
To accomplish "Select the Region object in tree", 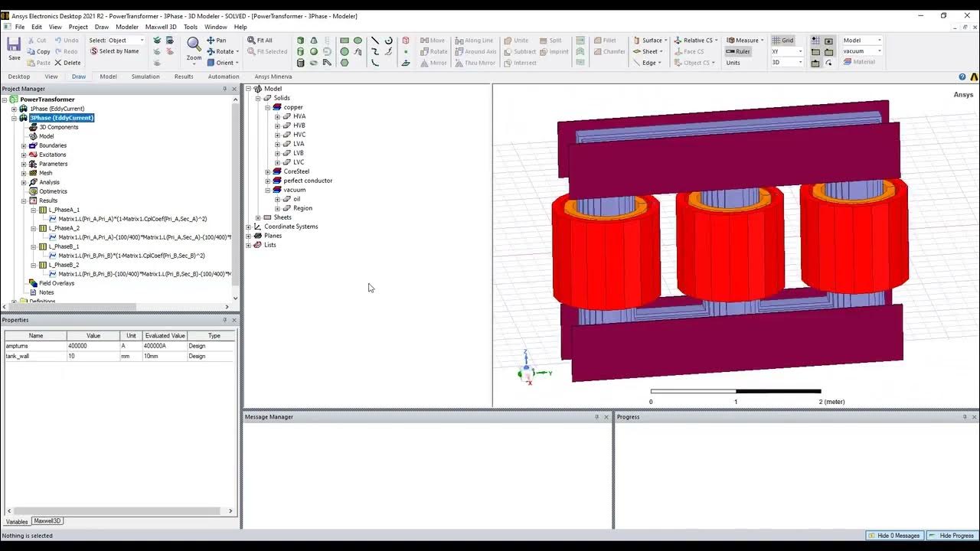I will (x=302, y=208).
